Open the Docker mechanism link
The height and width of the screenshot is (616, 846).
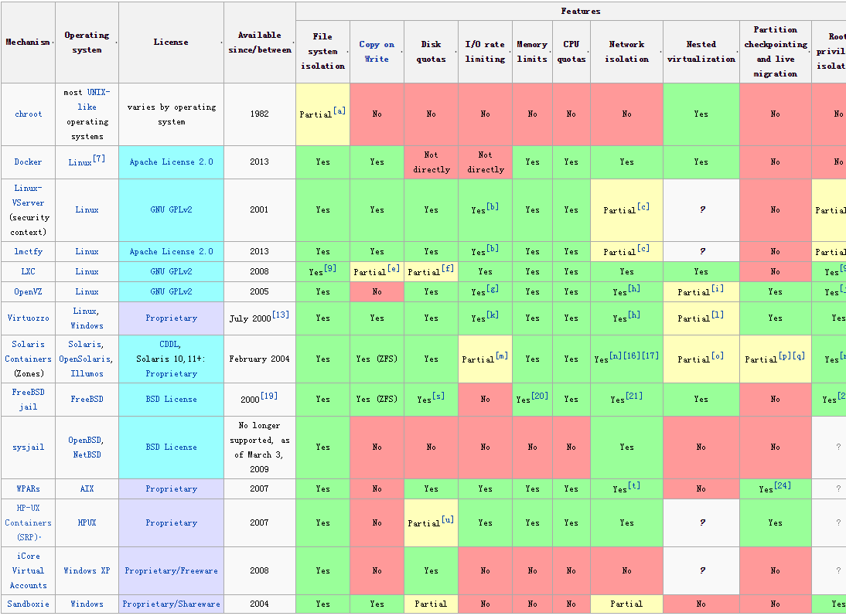pyautogui.click(x=28, y=162)
